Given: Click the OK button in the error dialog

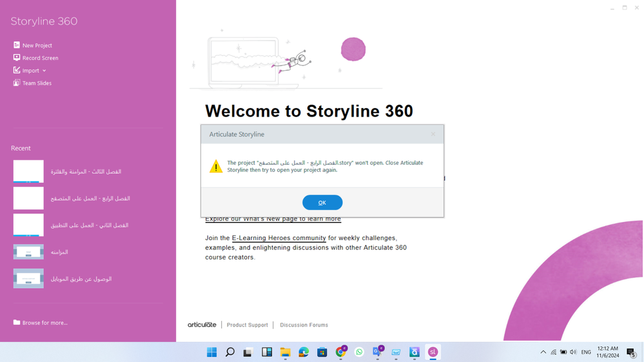Looking at the screenshot, I should tap(322, 202).
